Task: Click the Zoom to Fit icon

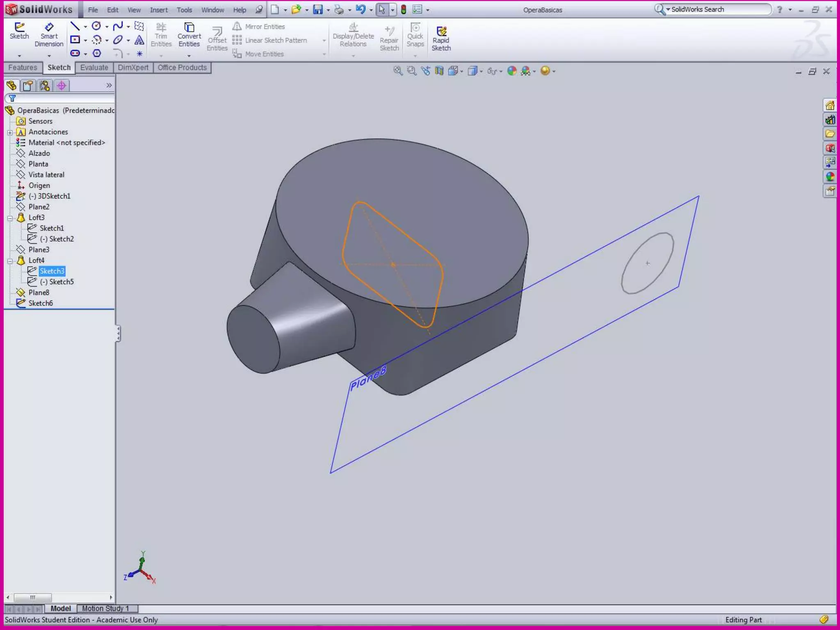Action: 397,71
